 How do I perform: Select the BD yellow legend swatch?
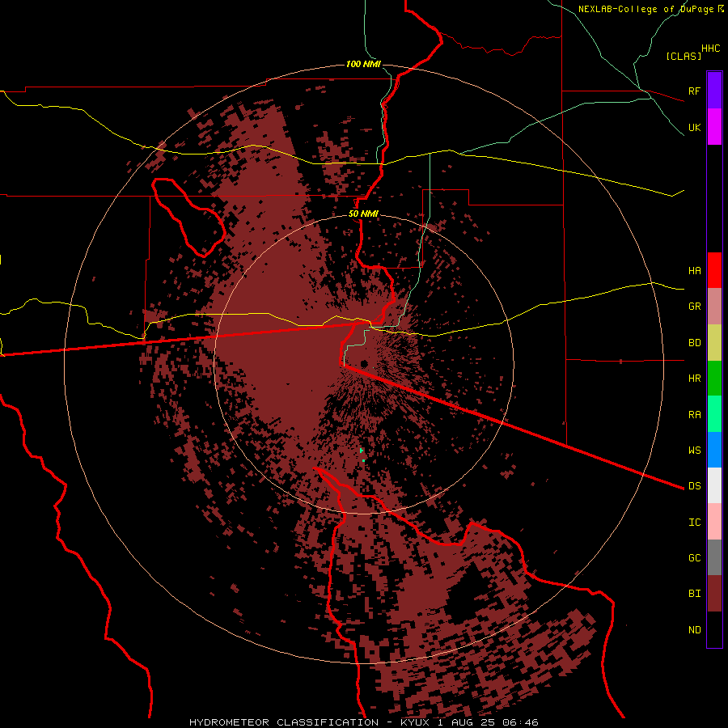(x=714, y=343)
